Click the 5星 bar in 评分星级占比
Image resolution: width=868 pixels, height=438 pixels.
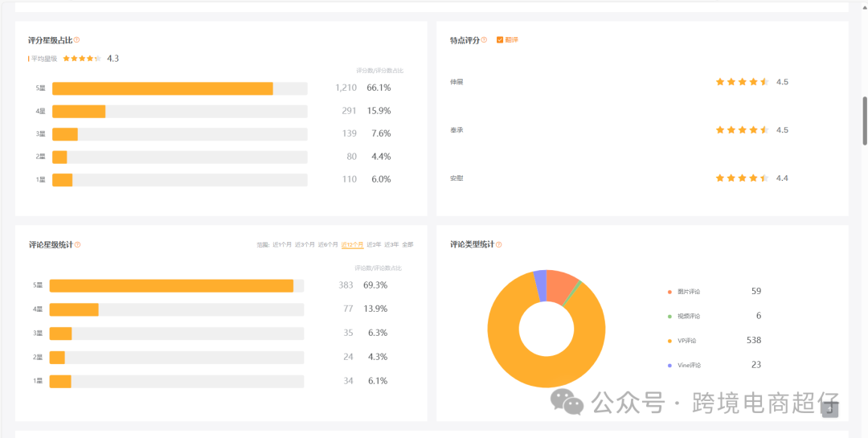coord(162,88)
